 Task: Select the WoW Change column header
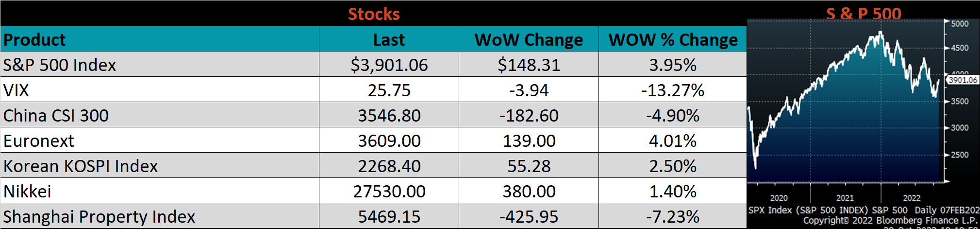click(x=529, y=39)
